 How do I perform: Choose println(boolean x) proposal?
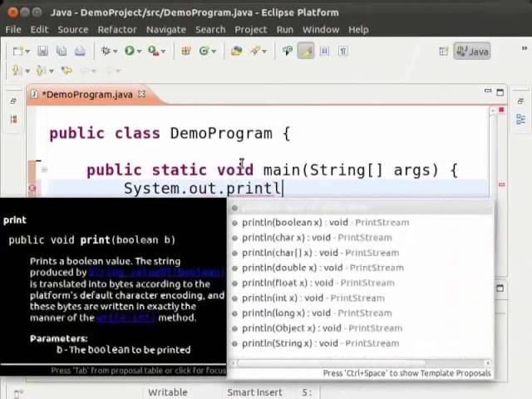tap(360, 223)
